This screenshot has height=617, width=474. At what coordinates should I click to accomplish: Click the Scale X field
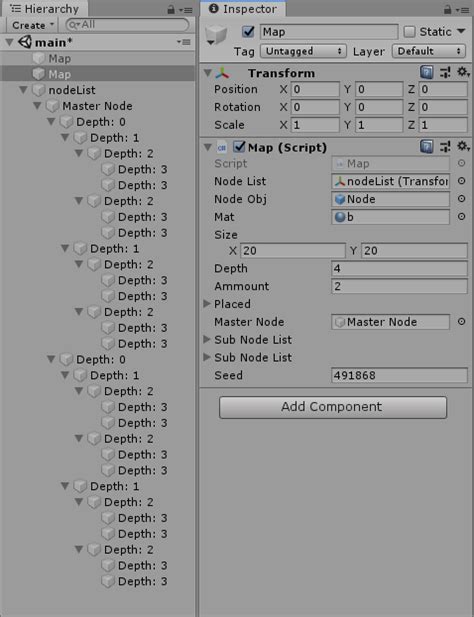point(315,125)
